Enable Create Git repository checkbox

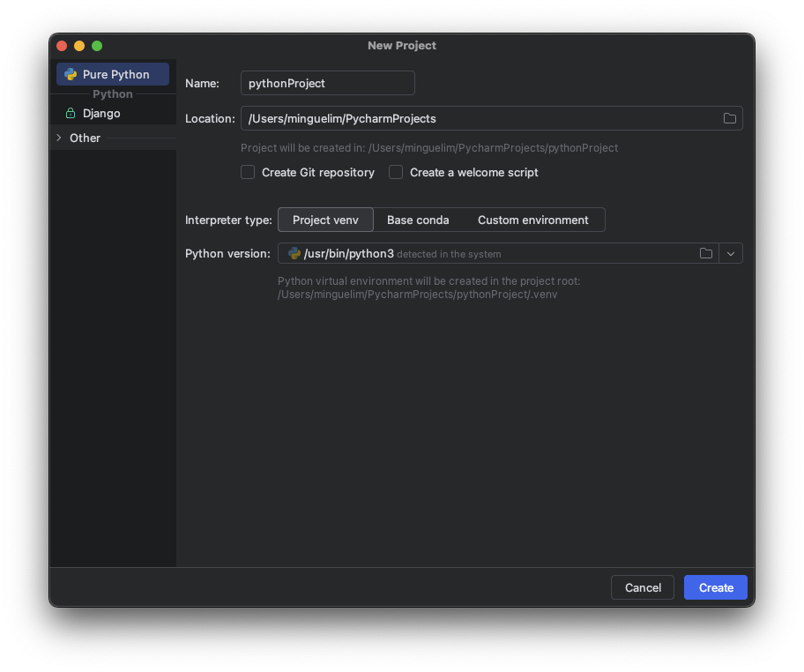[248, 172]
